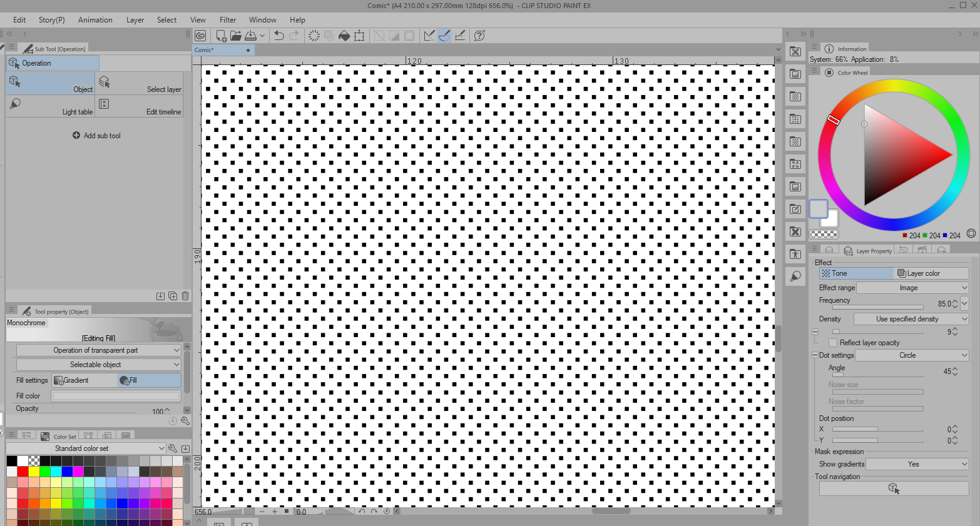This screenshot has height=526, width=980.
Task: Select the Light table sub tool
Action: [50, 106]
